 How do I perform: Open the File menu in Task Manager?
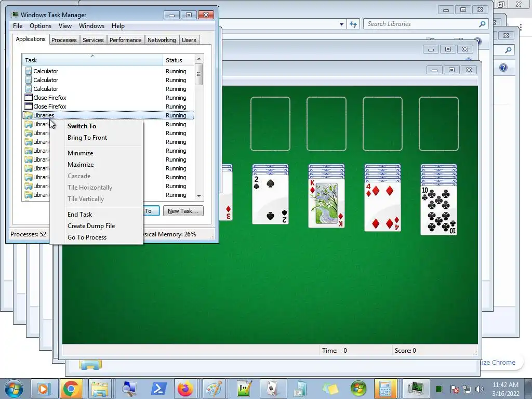tap(18, 26)
